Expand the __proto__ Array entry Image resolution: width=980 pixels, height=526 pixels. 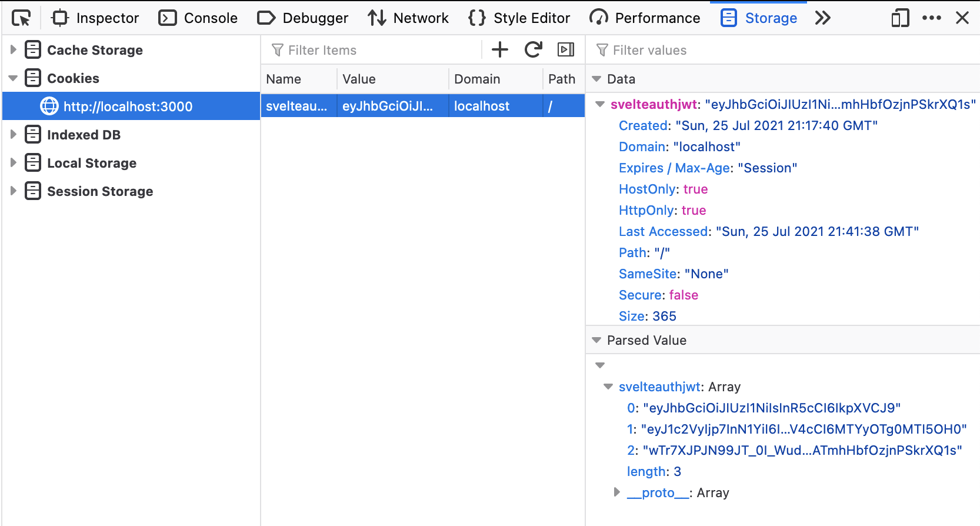click(x=616, y=492)
